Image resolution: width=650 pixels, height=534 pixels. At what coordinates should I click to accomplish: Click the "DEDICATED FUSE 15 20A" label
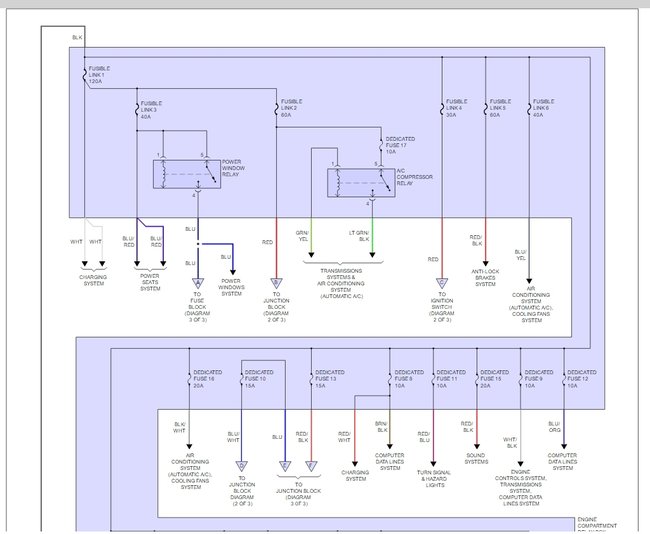coord(495,379)
